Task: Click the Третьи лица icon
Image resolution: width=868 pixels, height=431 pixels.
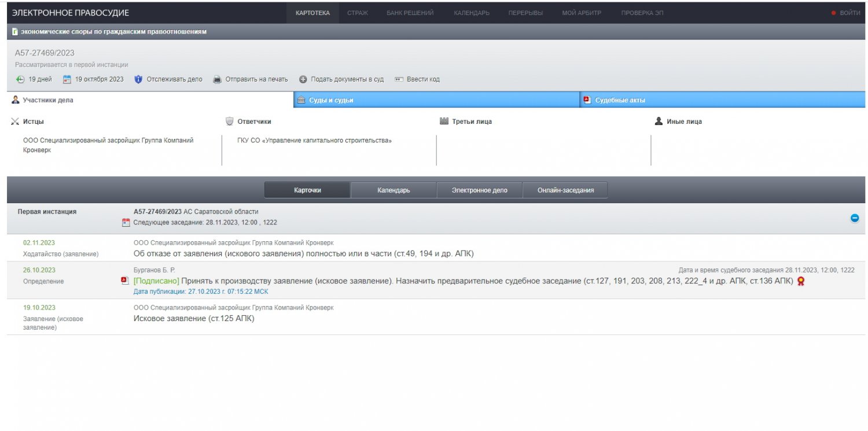Action: point(444,121)
